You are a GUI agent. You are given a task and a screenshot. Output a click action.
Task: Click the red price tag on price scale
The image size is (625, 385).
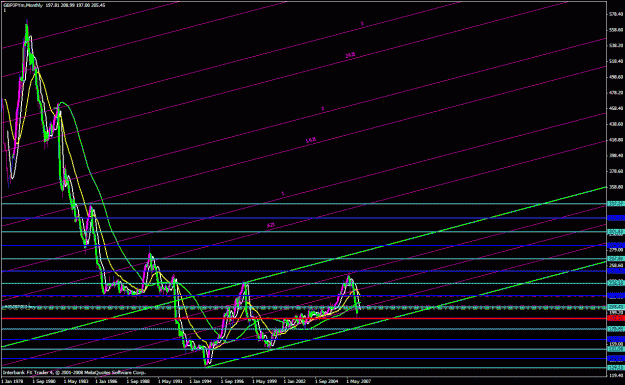coord(616,318)
